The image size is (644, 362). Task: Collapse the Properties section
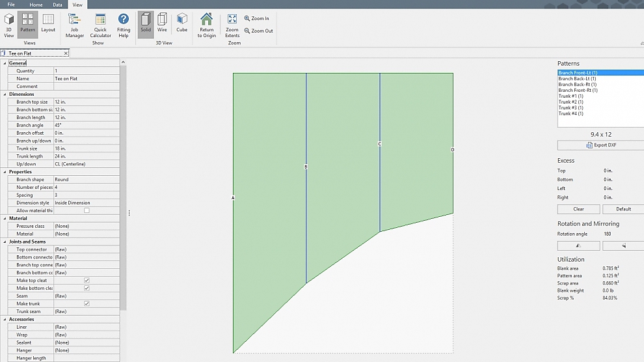point(5,172)
